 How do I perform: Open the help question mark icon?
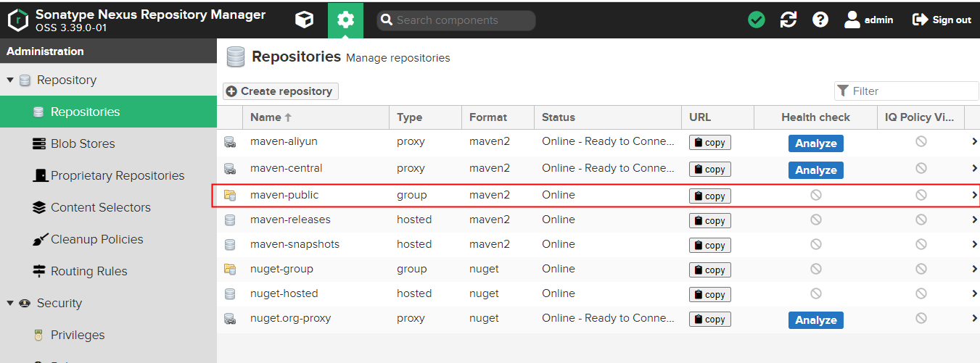point(820,20)
